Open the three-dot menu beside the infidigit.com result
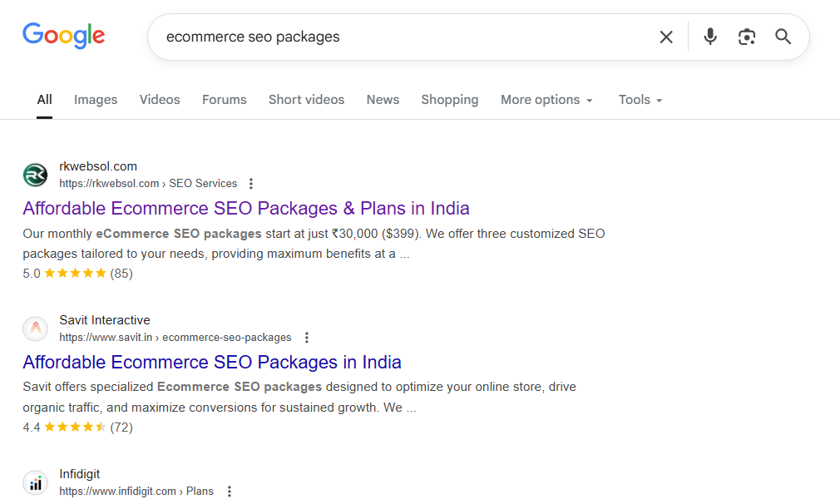 point(230,492)
